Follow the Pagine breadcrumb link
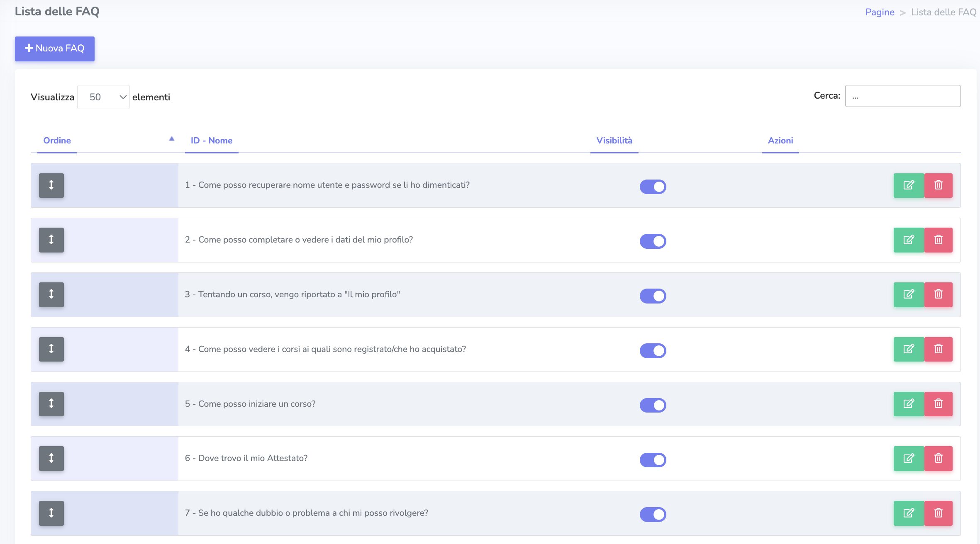This screenshot has height=544, width=980. coord(879,12)
